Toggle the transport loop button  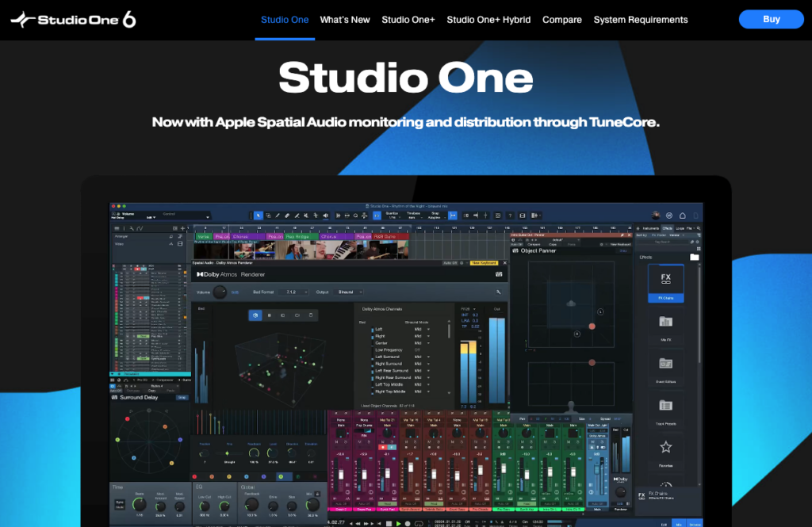coord(419,523)
